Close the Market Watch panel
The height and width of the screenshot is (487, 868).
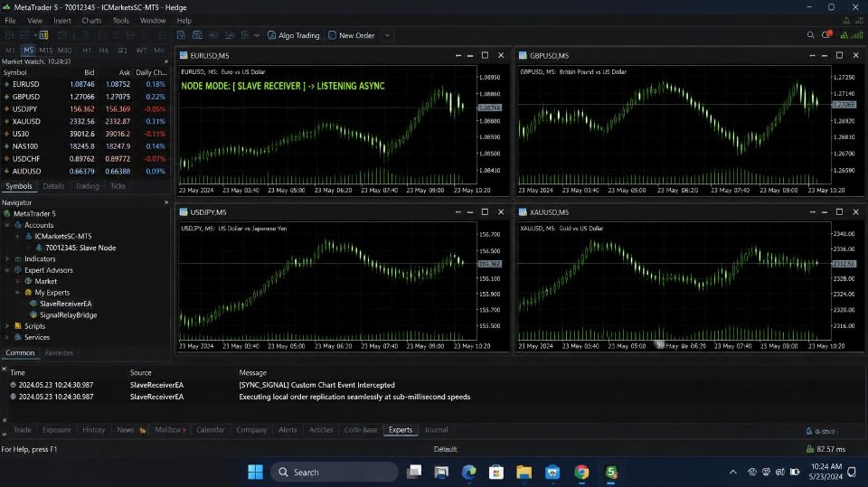coord(166,61)
